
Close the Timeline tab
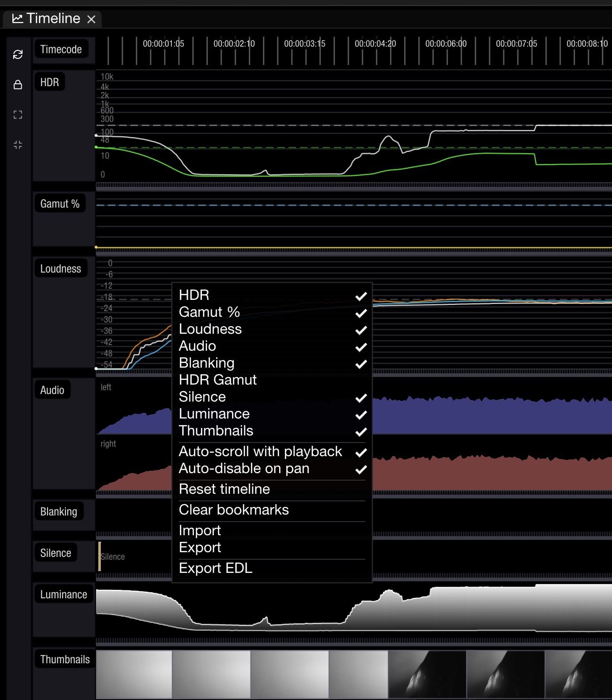coord(91,19)
